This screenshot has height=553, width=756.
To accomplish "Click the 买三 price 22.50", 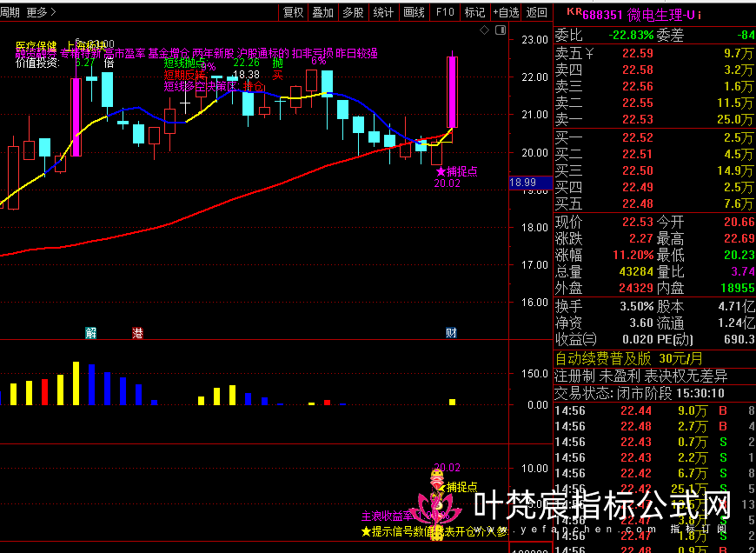I will pos(638,170).
